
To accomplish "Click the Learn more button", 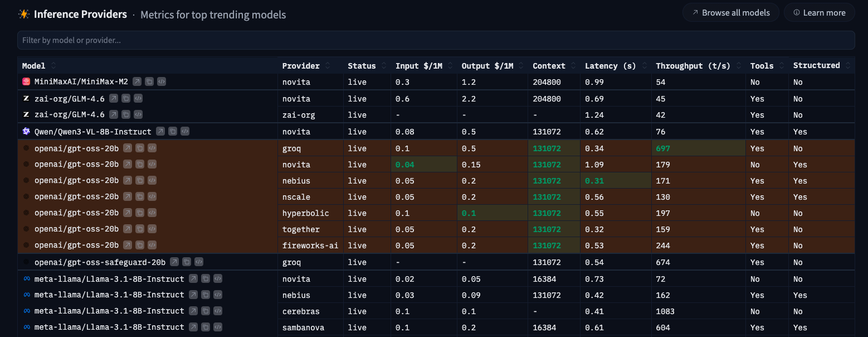I will (819, 12).
